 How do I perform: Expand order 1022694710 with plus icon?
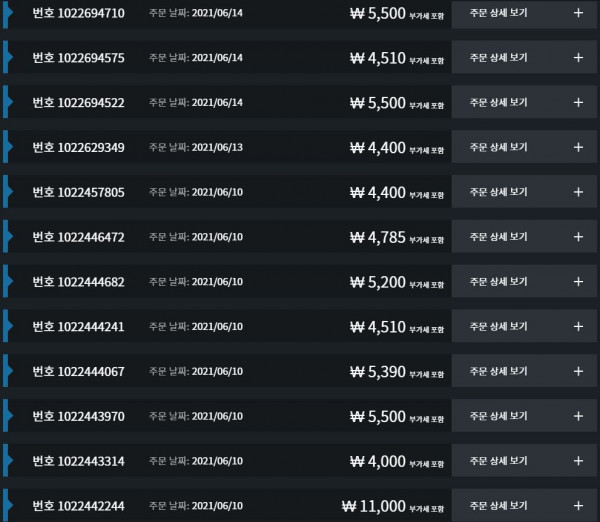point(578,13)
